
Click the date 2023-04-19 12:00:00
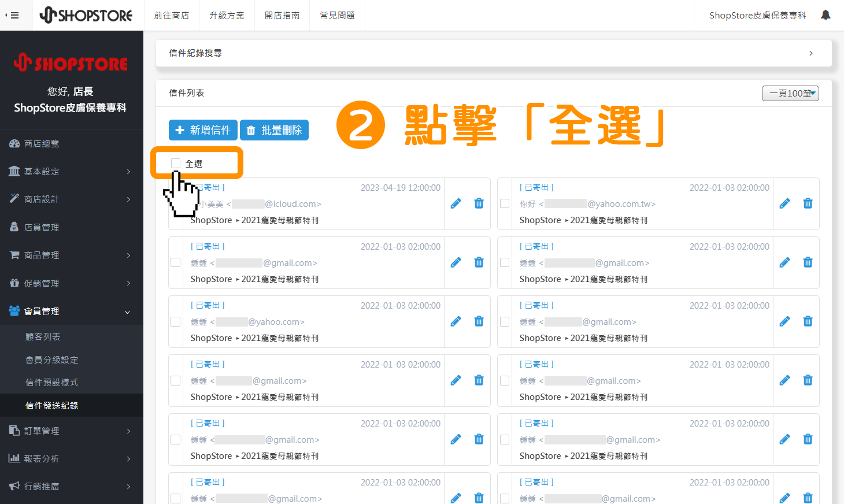click(x=401, y=188)
